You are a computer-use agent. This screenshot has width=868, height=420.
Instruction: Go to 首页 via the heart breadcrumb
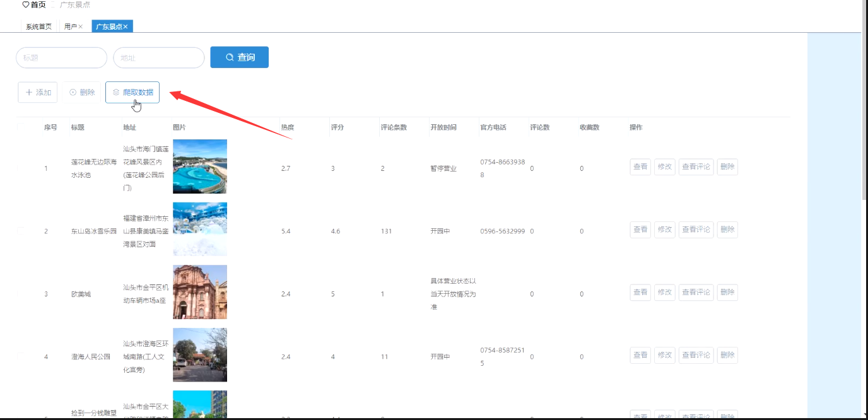34,4
